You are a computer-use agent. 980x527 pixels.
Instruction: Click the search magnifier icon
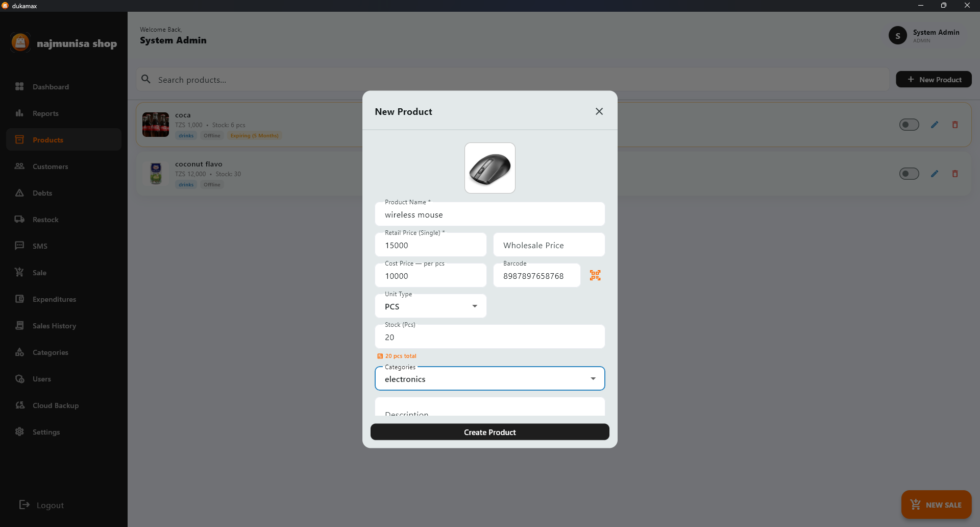coord(146,79)
